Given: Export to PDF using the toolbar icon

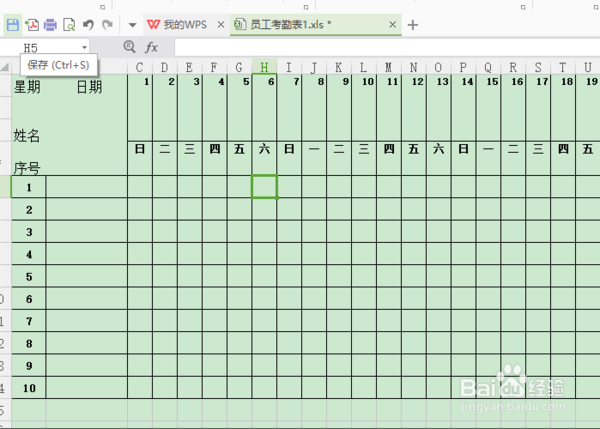Looking at the screenshot, I should (x=32, y=25).
